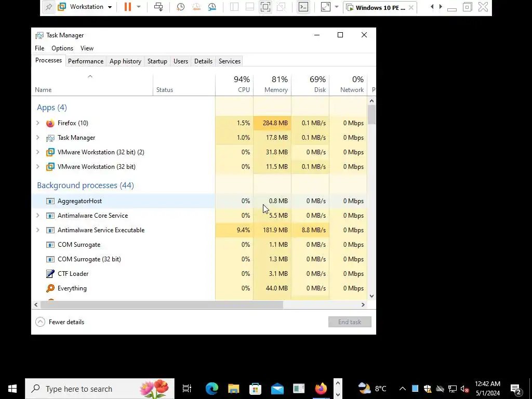Screen dimensions: 532x399
Task: Open Task View from the taskbar
Action: [187, 389]
